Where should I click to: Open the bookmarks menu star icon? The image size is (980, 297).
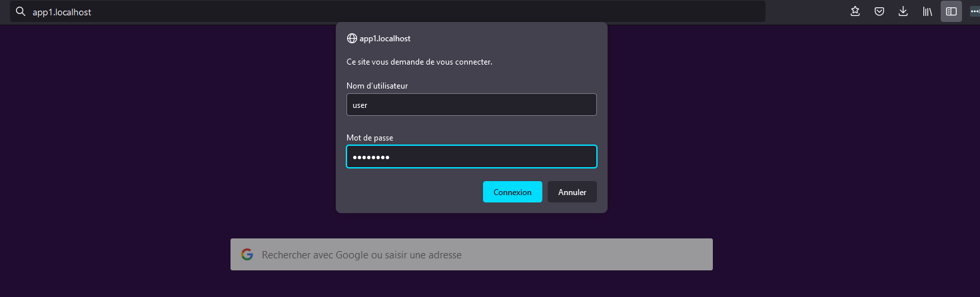[855, 11]
